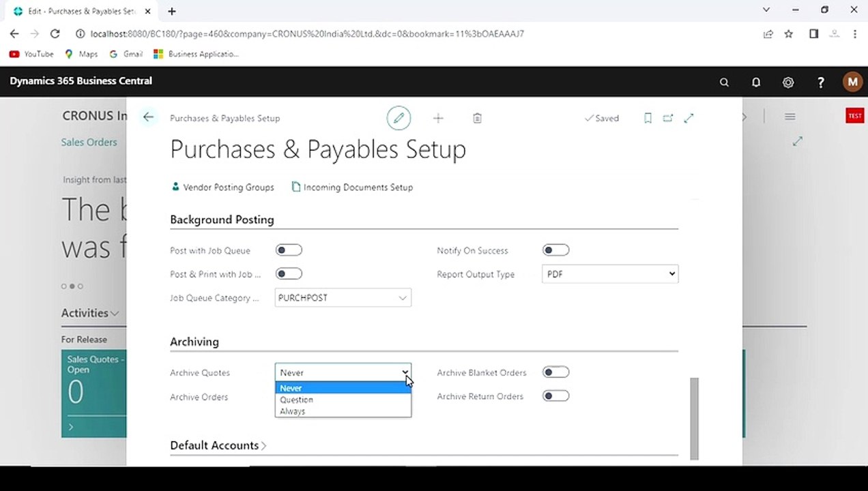
Task: Expand page to full width icon
Action: [689, 118]
